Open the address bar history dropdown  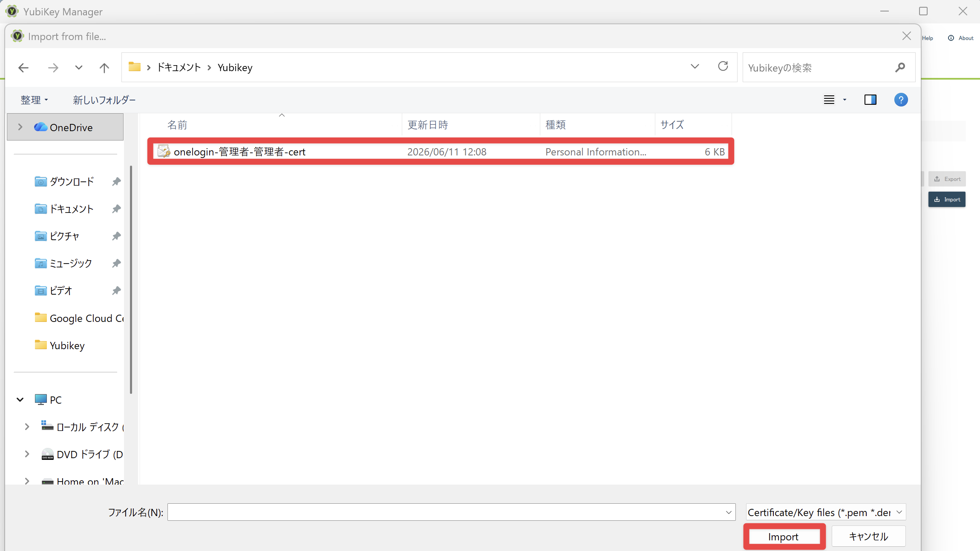[x=695, y=66]
